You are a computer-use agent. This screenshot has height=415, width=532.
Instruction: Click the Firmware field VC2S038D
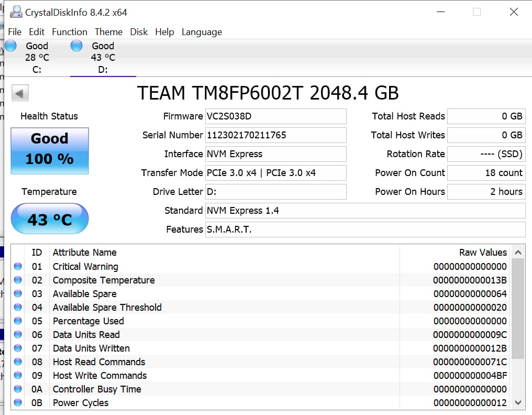(276, 116)
